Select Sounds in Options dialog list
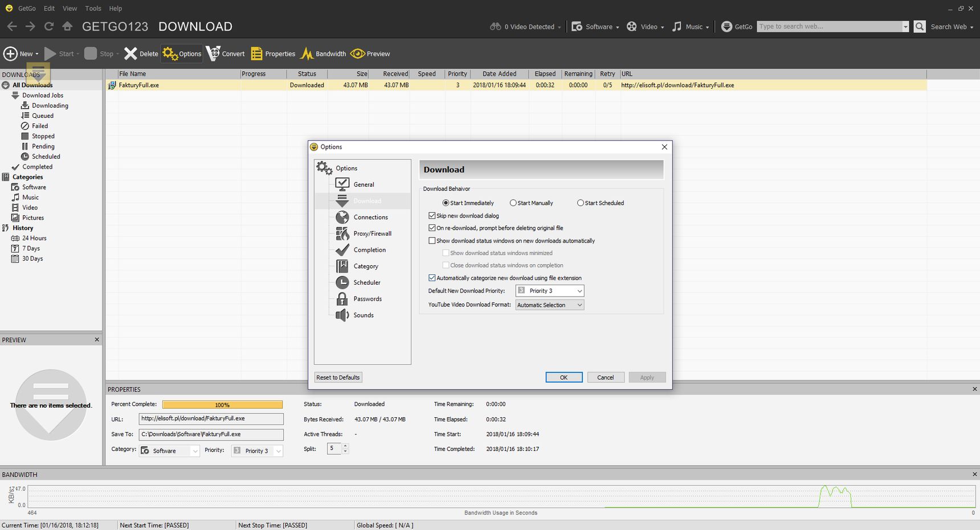This screenshot has height=530, width=980. [x=363, y=315]
